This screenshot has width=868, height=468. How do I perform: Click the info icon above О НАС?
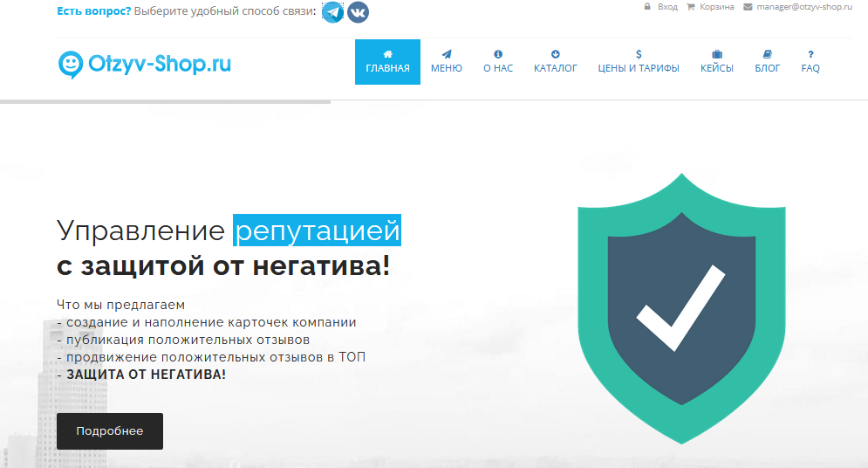click(x=498, y=54)
